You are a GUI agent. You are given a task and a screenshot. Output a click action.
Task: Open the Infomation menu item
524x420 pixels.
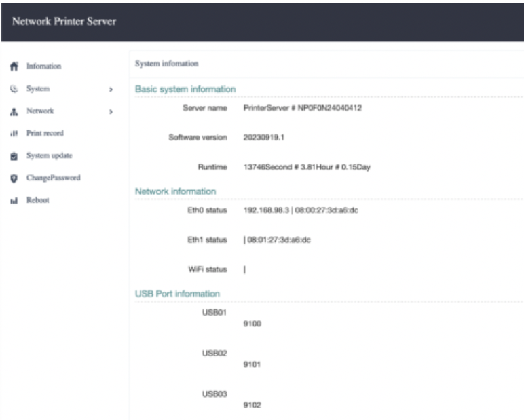(x=43, y=66)
